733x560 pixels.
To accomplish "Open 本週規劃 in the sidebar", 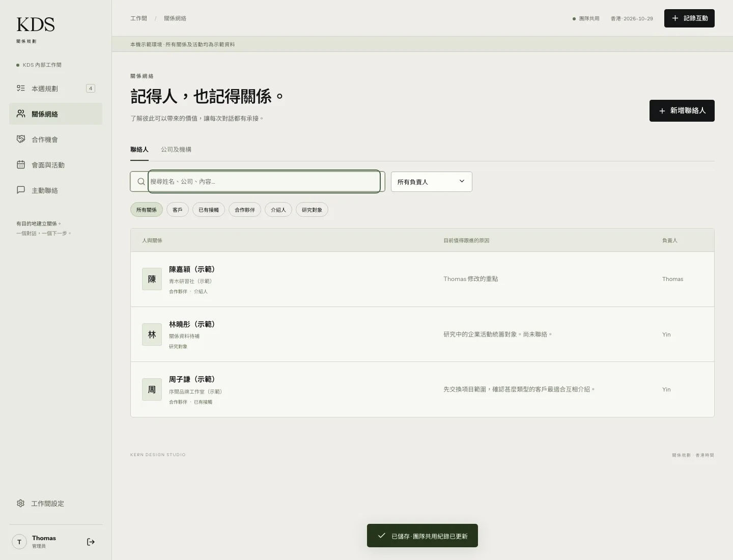I will click(56, 88).
